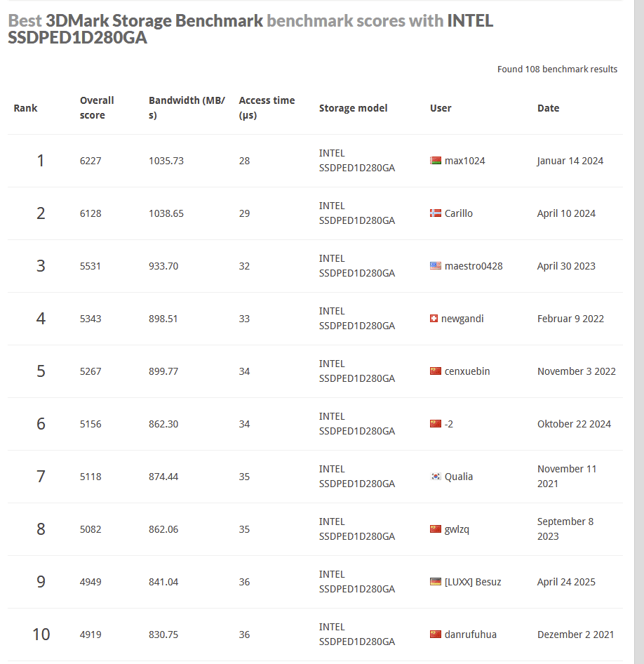Click the Access time (µs) column header
The image size is (644, 664).
[x=267, y=108]
